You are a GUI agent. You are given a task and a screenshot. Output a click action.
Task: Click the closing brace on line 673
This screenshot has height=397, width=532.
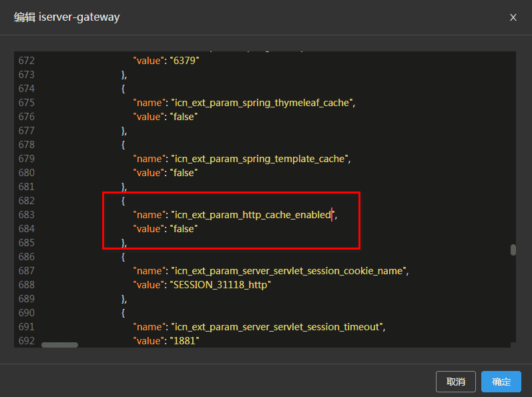(123, 75)
